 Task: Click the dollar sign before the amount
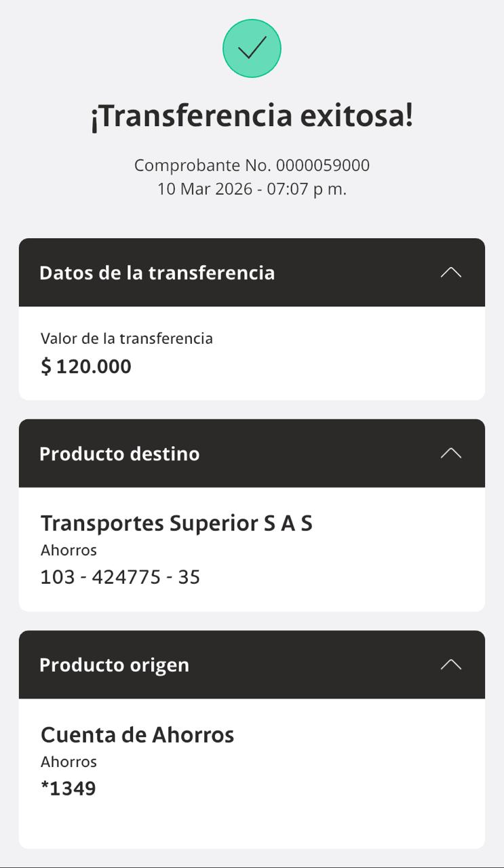(x=46, y=367)
